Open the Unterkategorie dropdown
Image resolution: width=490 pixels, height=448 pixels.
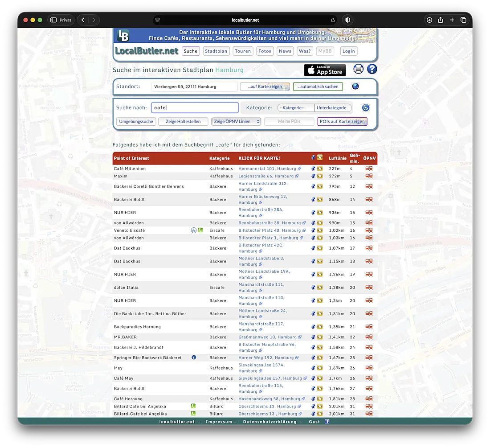(x=333, y=108)
